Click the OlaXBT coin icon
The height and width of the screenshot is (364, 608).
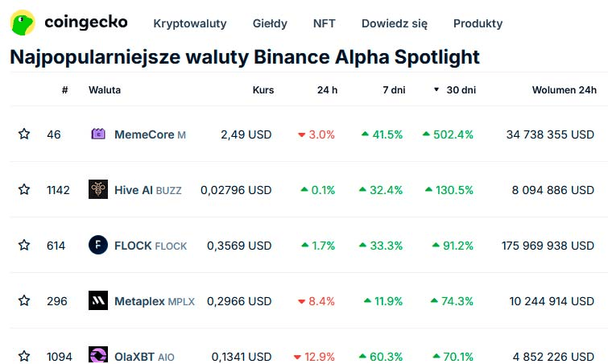tap(98, 356)
